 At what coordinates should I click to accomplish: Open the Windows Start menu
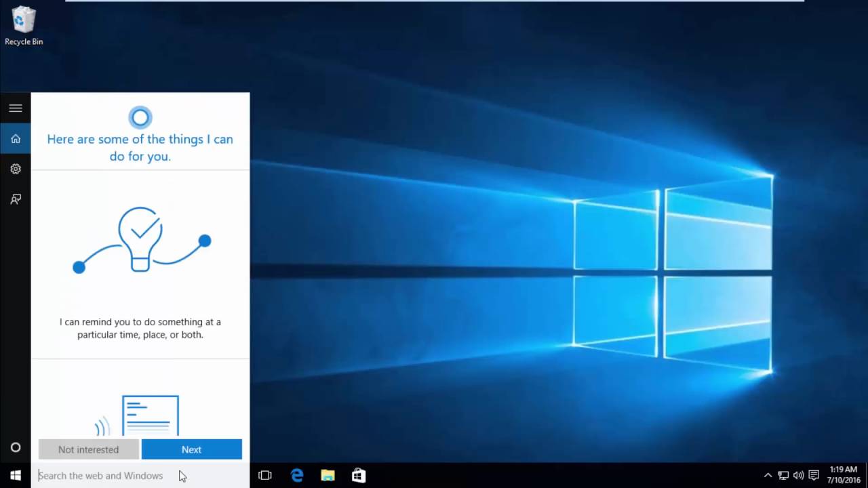coord(16,476)
